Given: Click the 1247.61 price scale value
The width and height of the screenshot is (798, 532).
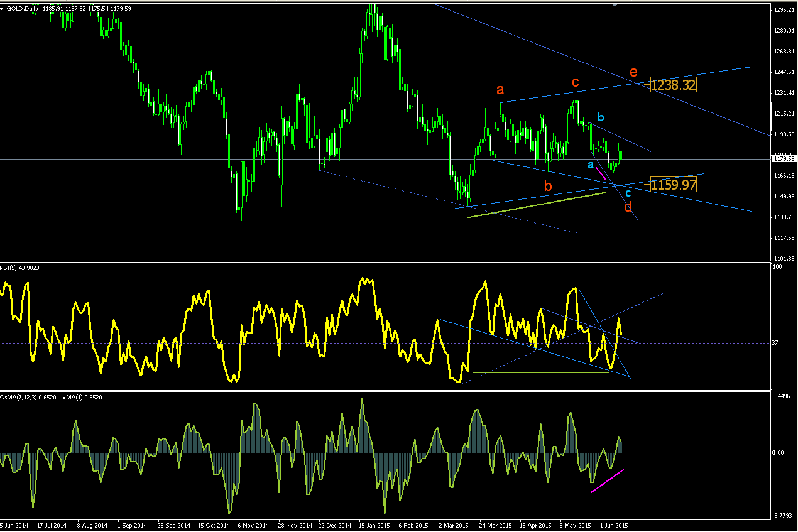Looking at the screenshot, I should point(784,72).
